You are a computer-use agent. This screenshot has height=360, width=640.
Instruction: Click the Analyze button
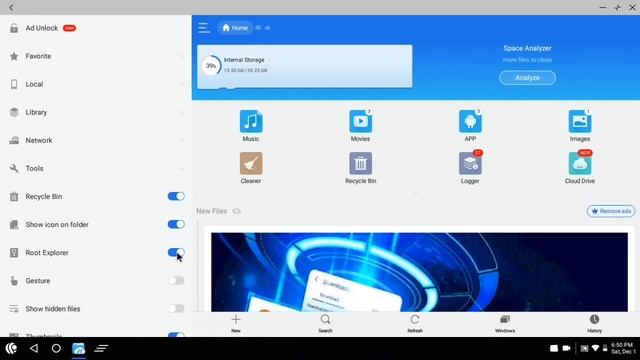click(x=527, y=78)
